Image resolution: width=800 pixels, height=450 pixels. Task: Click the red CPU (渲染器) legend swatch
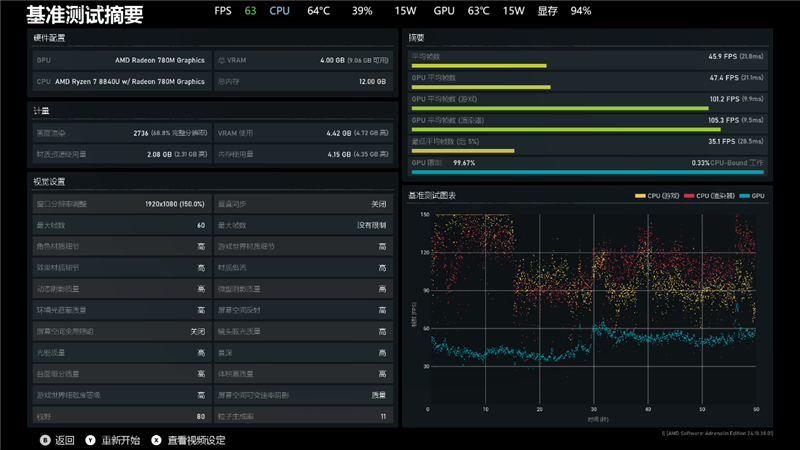[x=689, y=196]
